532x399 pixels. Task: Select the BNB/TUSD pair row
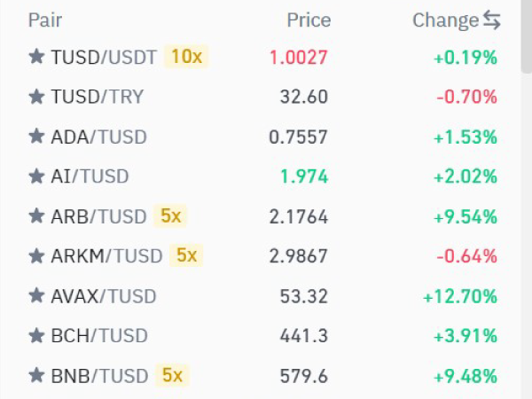click(x=99, y=376)
